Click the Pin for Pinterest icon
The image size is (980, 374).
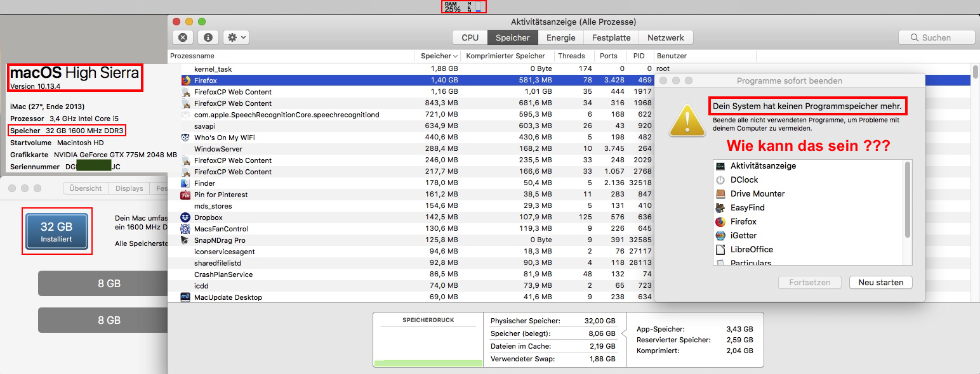click(x=186, y=195)
